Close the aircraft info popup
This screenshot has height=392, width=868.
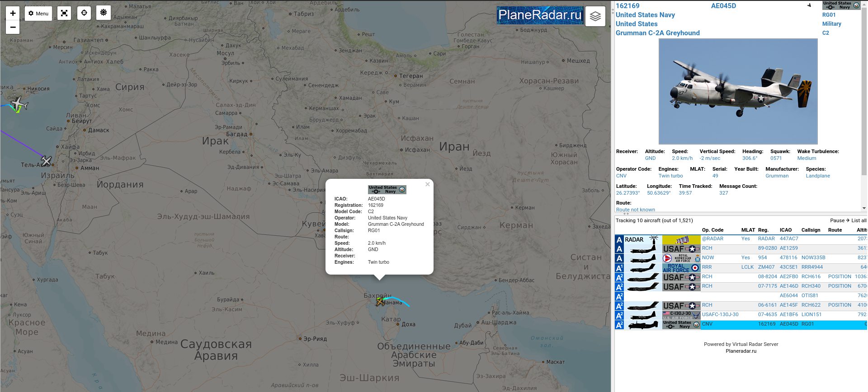point(427,184)
